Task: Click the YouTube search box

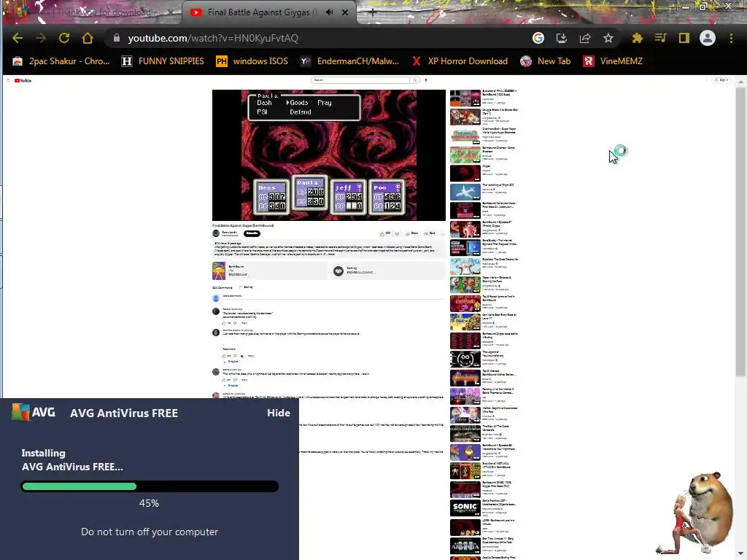Action: tap(360, 80)
